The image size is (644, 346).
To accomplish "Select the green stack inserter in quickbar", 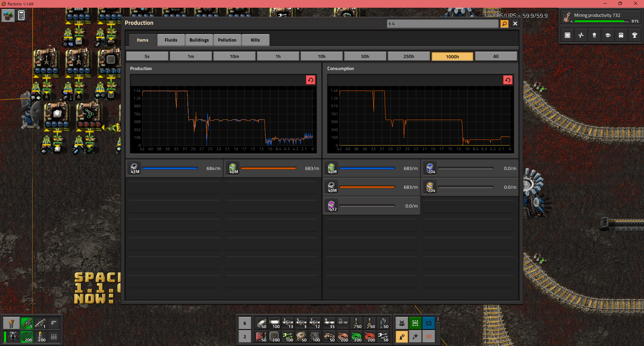I will [288, 336].
